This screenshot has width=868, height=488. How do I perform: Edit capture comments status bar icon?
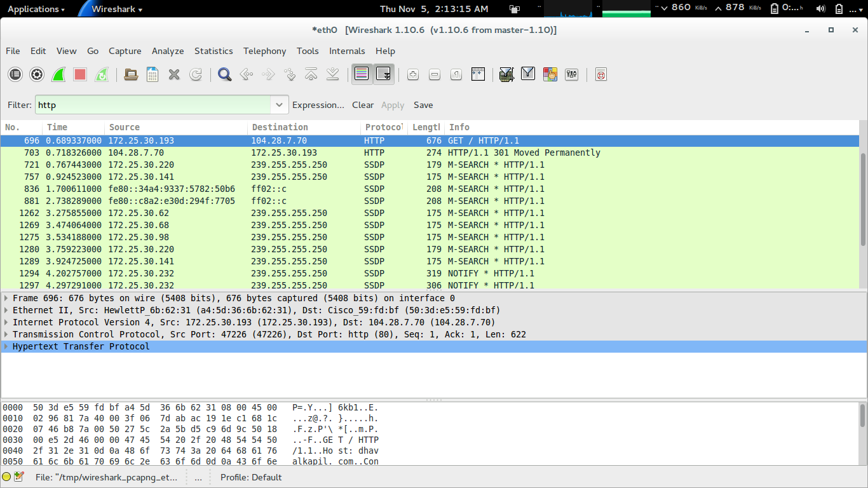coord(19,477)
